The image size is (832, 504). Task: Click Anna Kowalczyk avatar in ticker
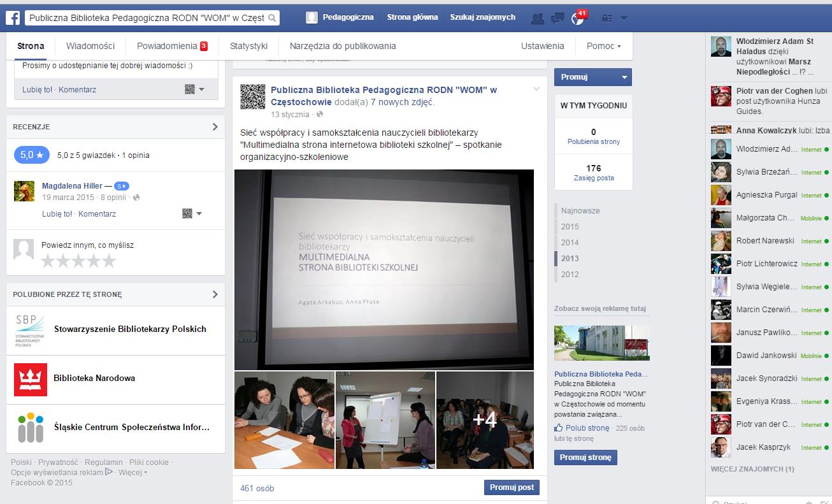pyautogui.click(x=721, y=130)
